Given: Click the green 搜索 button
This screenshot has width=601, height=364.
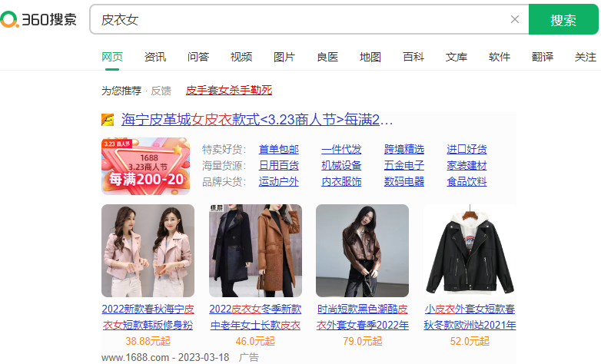Looking at the screenshot, I should [x=563, y=19].
